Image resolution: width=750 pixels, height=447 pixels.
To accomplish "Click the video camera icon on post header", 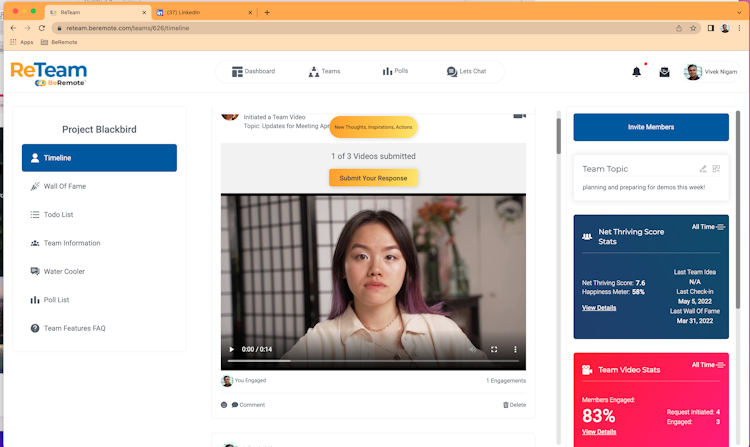I will click(x=519, y=115).
